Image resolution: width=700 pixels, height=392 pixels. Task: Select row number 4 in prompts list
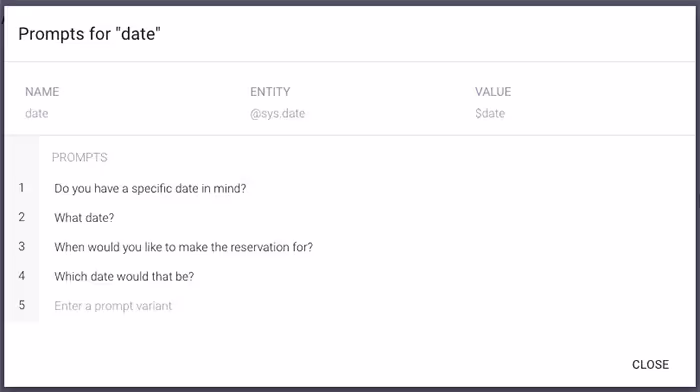(21, 276)
